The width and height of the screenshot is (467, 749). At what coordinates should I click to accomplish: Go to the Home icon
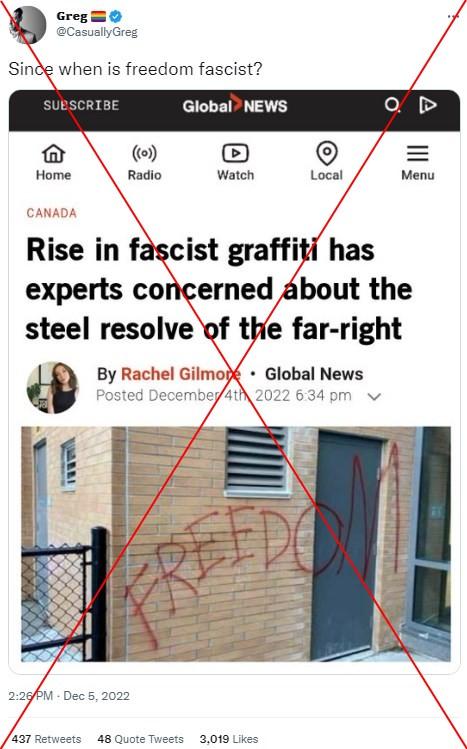point(53,154)
